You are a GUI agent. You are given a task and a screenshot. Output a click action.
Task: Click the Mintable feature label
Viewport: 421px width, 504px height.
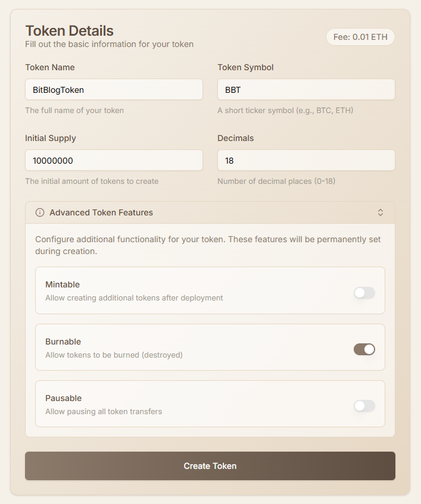pos(63,284)
